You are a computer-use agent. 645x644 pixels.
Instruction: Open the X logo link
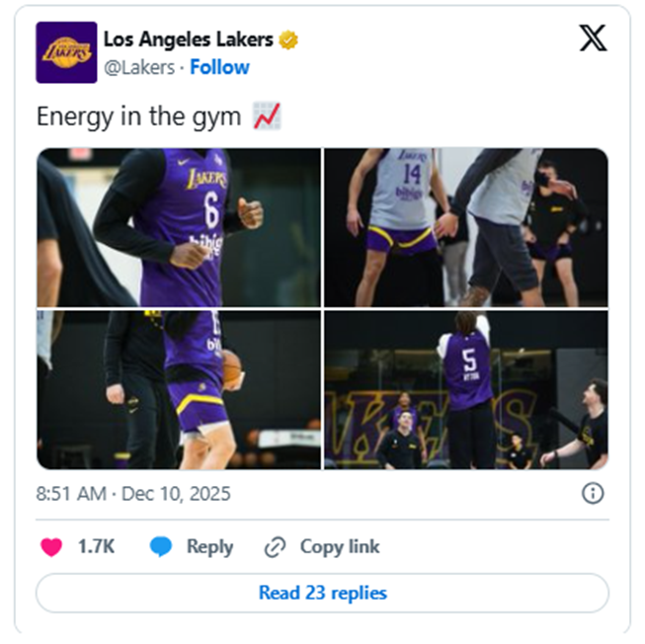591,39
